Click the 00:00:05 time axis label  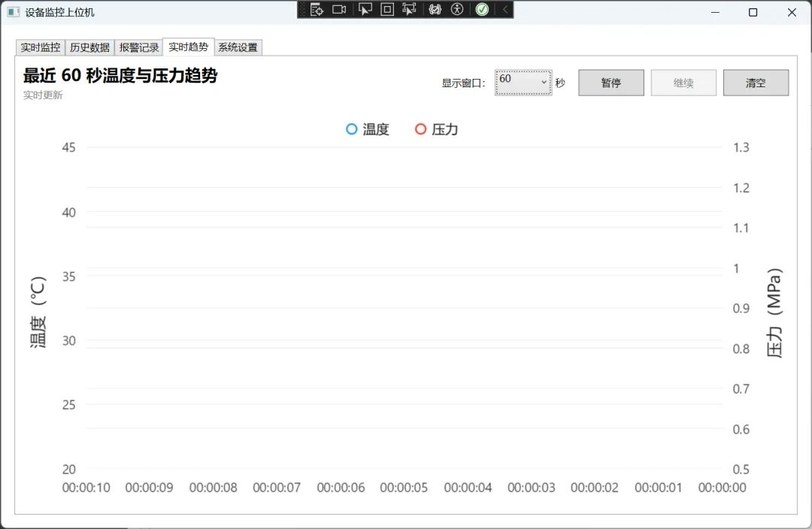404,488
